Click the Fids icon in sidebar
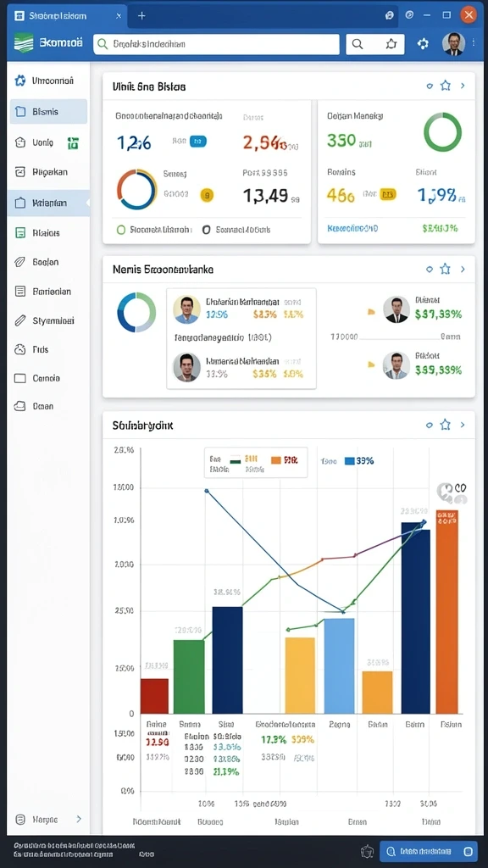 [x=20, y=349]
